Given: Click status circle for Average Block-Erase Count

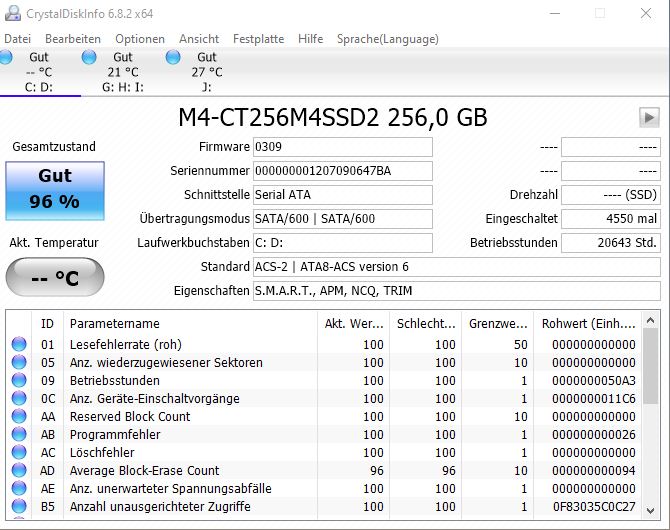Looking at the screenshot, I should [x=19, y=470].
